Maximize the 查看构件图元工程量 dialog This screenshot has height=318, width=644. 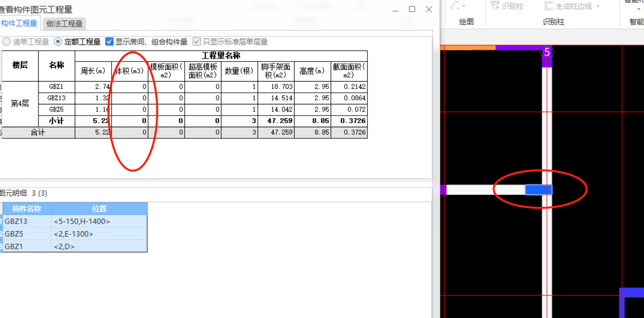412,9
